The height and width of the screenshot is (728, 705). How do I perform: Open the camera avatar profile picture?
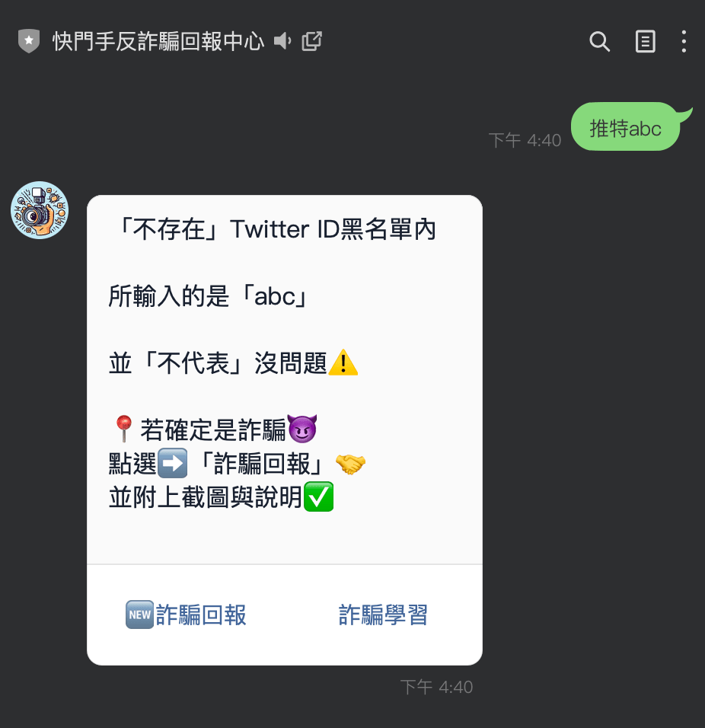(x=40, y=210)
